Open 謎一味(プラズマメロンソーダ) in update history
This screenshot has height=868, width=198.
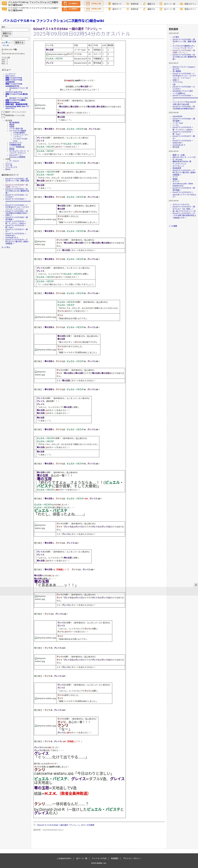[x=184, y=211]
